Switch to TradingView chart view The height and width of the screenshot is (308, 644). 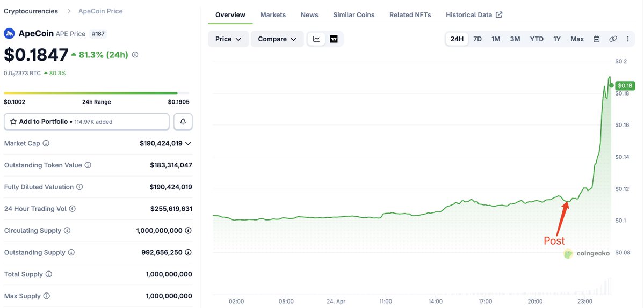coord(334,39)
